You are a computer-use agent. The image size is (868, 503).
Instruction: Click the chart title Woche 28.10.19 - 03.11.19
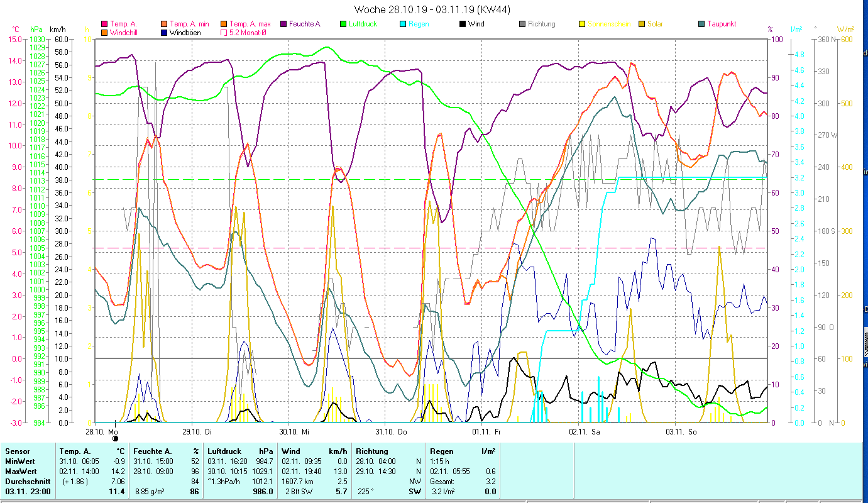[x=432, y=9]
